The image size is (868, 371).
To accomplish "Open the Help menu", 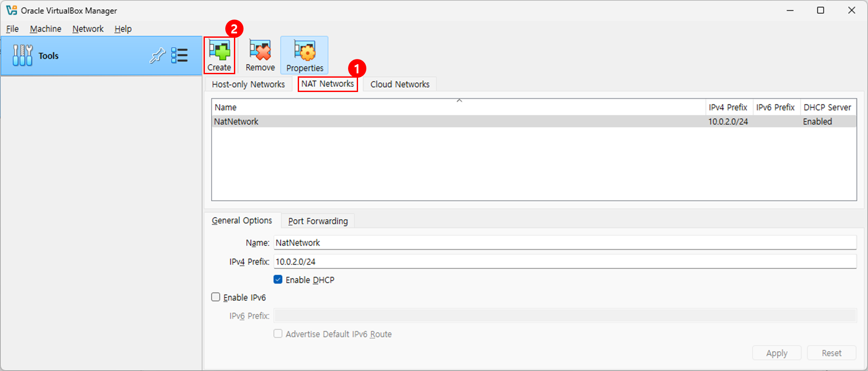I will [x=123, y=29].
